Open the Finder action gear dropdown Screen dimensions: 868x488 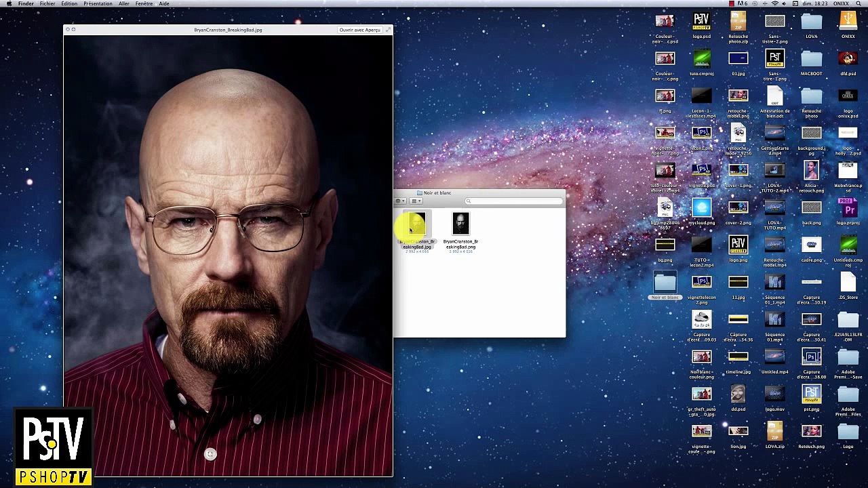[399, 201]
